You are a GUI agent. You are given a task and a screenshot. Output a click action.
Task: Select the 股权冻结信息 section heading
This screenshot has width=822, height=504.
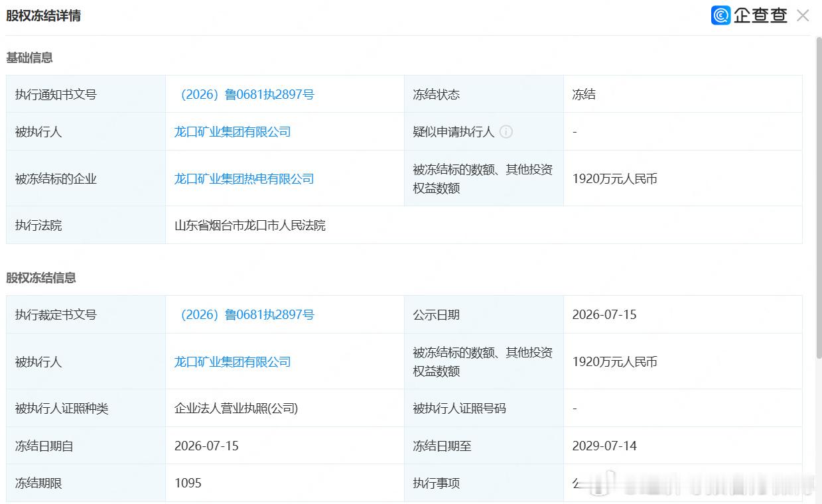click(41, 278)
